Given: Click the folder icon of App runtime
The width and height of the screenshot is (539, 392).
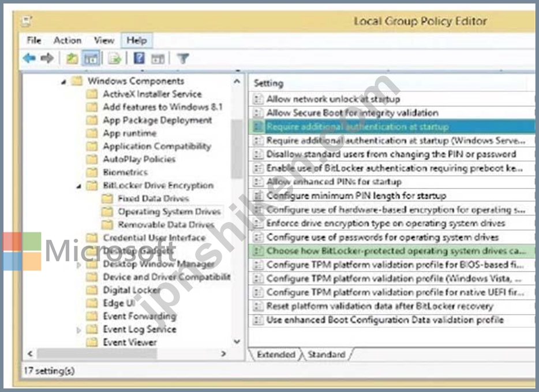Looking at the screenshot, I should (92, 133).
